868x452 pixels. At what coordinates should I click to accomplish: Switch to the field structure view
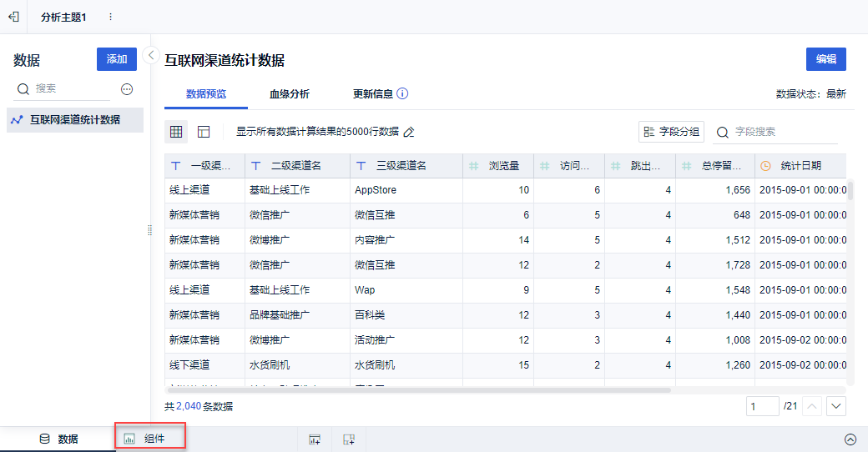pos(204,132)
